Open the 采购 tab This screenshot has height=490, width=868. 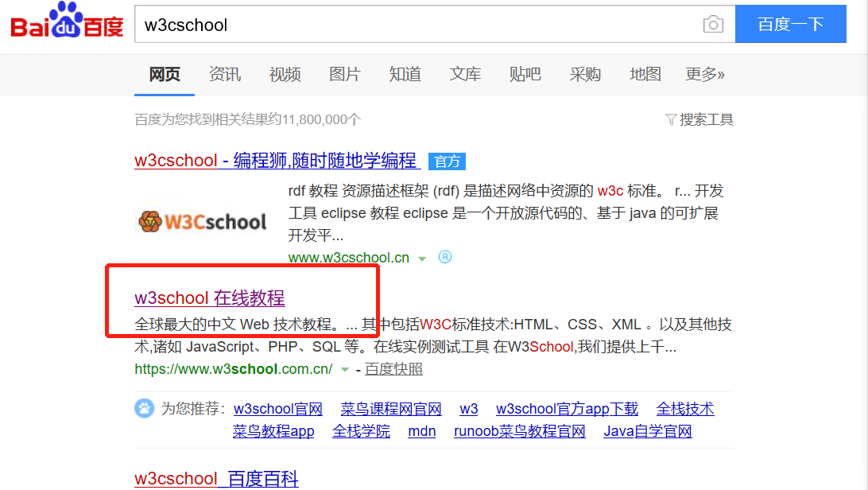[585, 74]
